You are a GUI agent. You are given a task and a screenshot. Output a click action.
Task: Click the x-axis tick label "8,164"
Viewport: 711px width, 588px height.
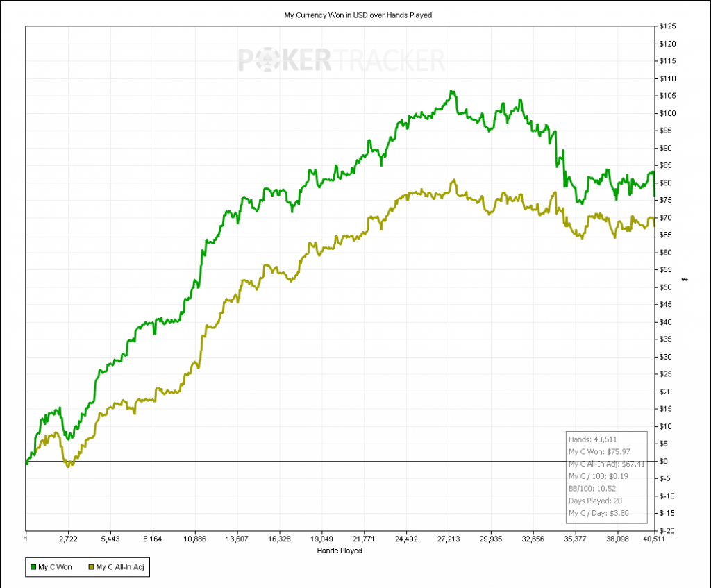pyautogui.click(x=152, y=539)
